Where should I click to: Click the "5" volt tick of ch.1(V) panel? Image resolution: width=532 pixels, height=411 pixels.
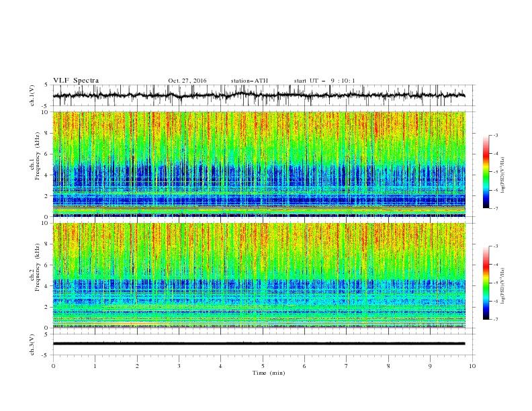tap(48, 85)
